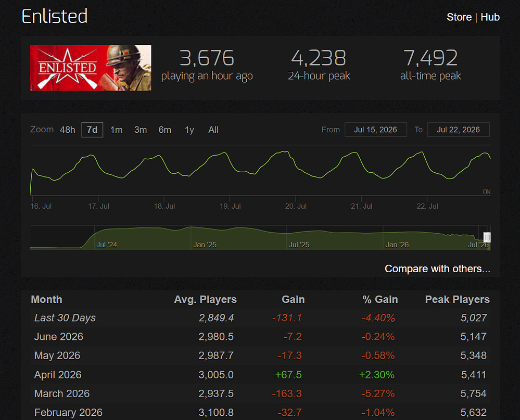
Task: Click Compare with others link
Action: pos(437,269)
